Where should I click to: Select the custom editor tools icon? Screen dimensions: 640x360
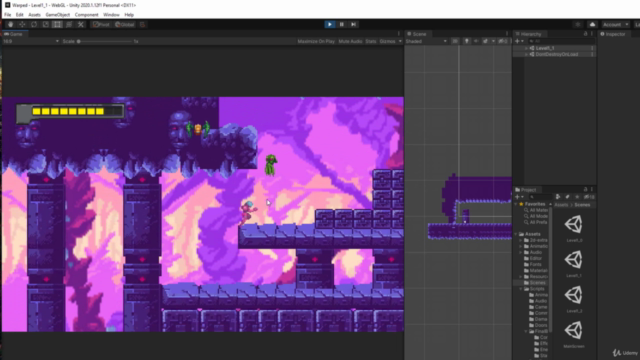(81, 24)
